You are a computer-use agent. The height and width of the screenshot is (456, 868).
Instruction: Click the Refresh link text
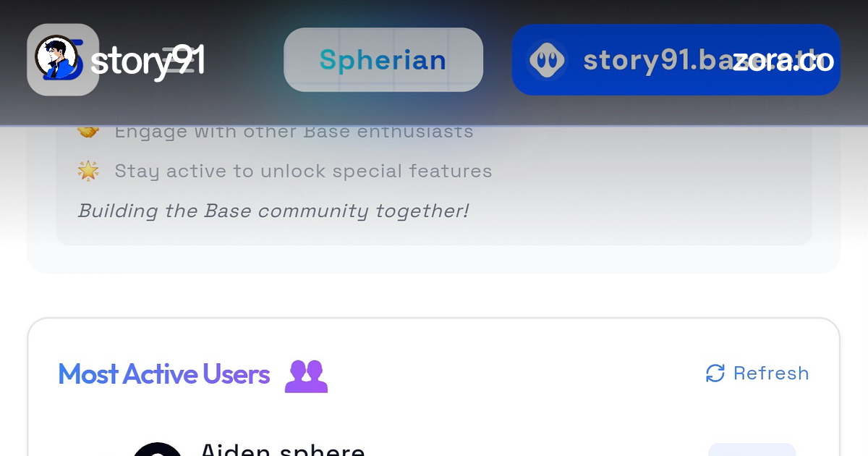pos(771,373)
